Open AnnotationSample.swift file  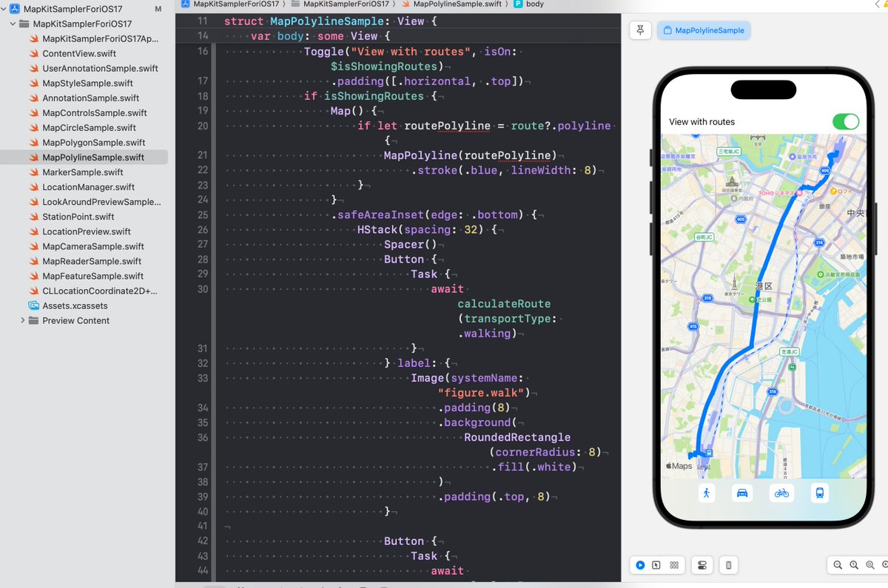pos(91,98)
